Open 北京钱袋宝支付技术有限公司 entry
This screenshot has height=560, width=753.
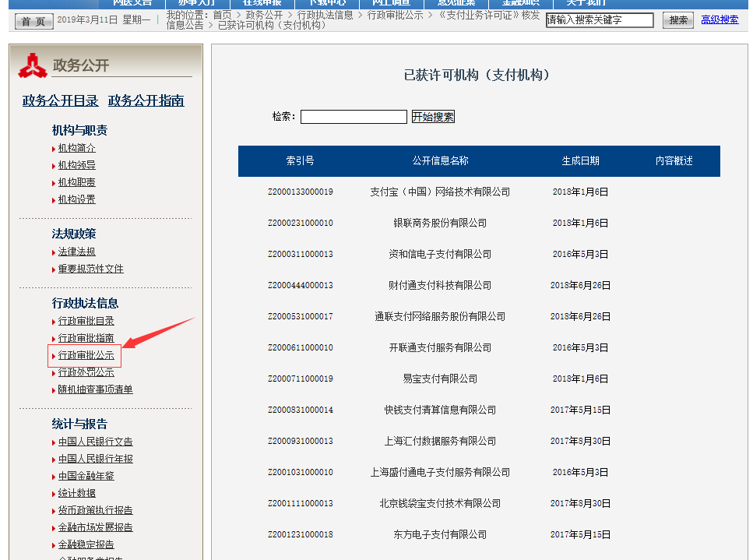point(441,504)
